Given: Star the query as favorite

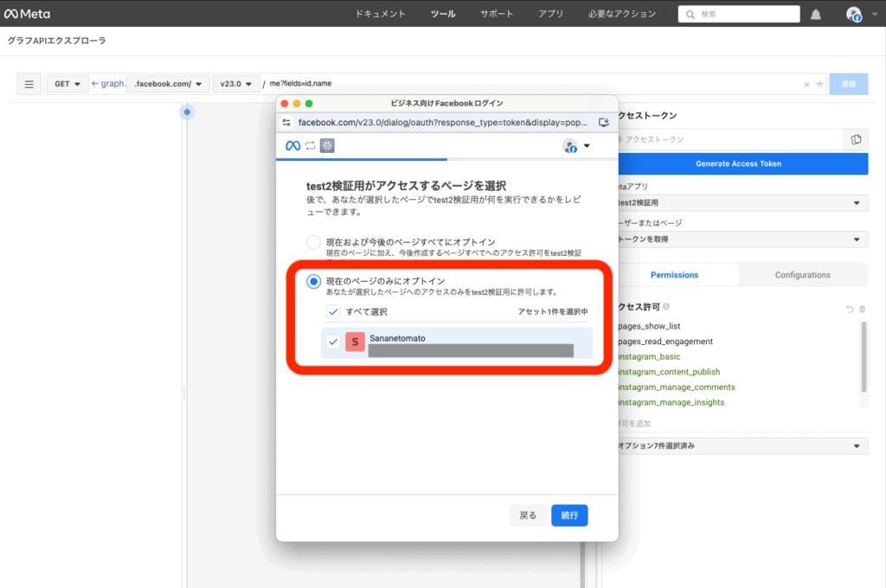Looking at the screenshot, I should point(819,84).
